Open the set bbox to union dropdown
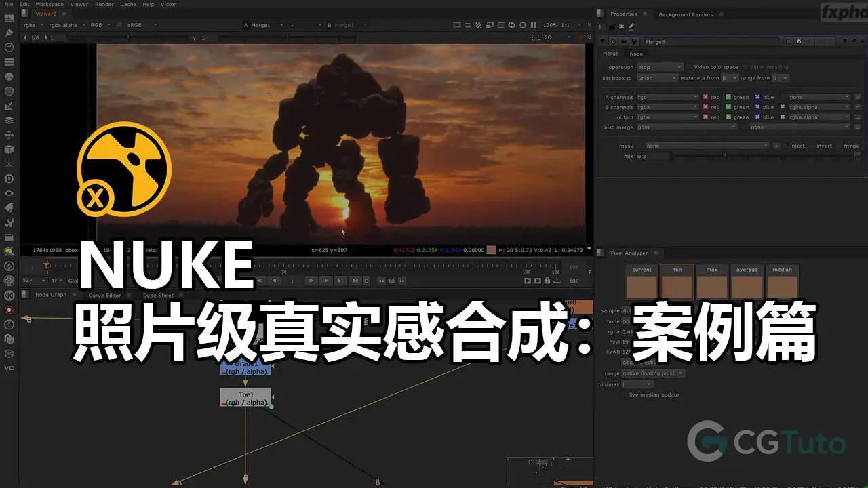 pos(656,78)
